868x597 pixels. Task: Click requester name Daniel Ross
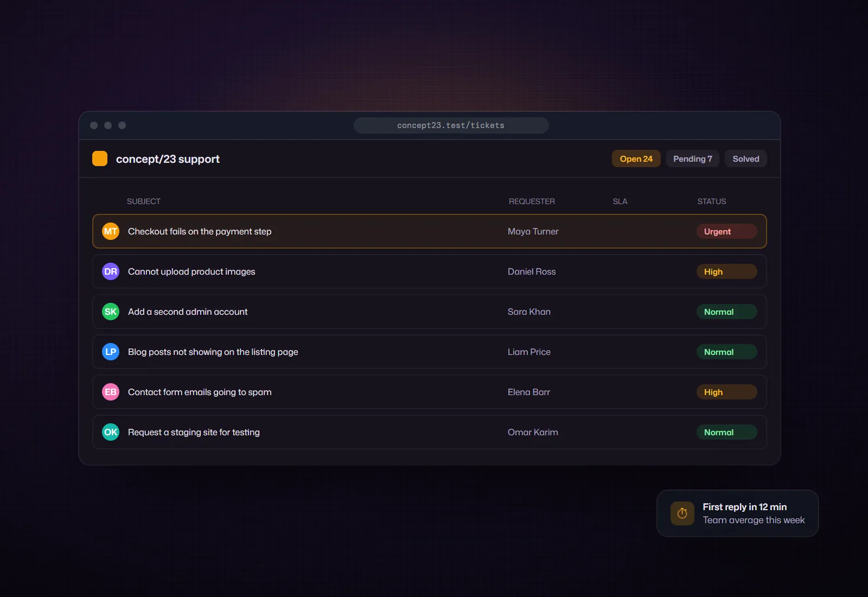(532, 271)
